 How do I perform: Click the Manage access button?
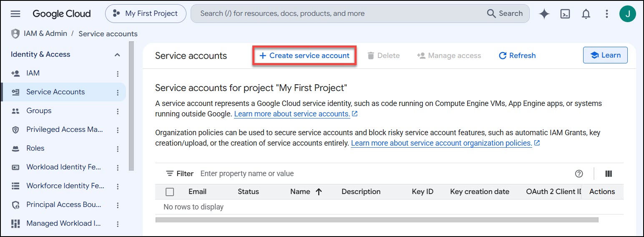pyautogui.click(x=449, y=55)
